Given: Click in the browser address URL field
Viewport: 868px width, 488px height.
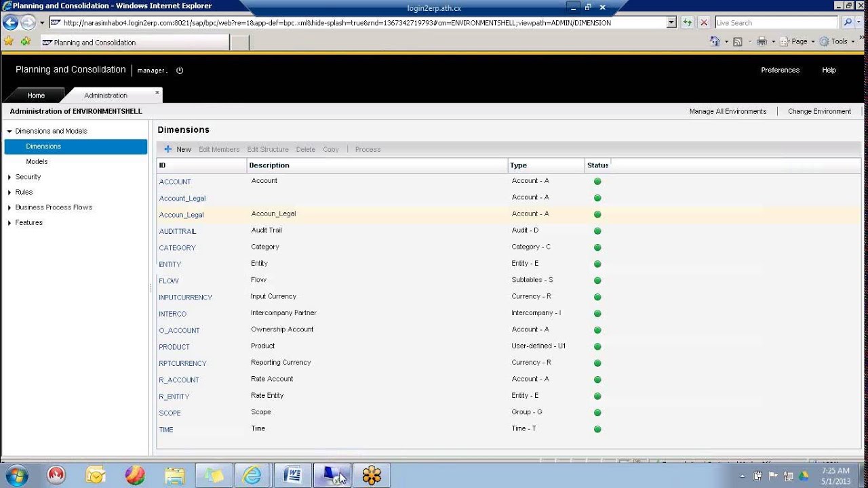Looking at the screenshot, I should (358, 22).
